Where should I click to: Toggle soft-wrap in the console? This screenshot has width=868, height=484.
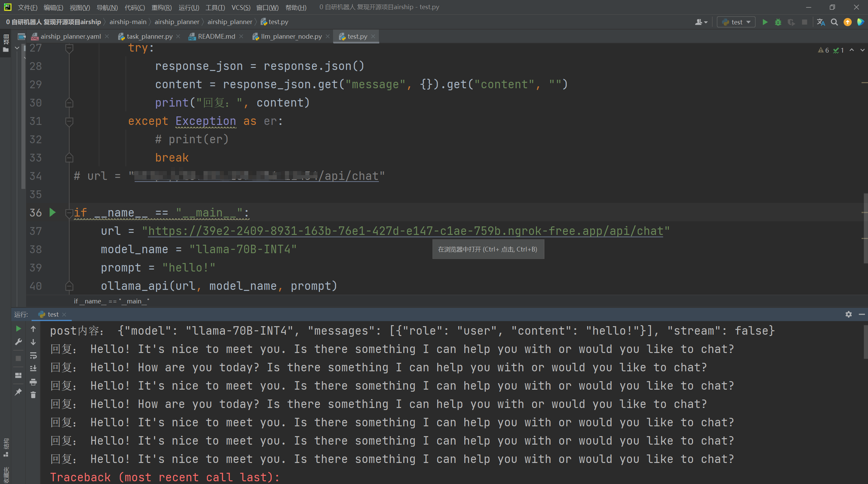tap(33, 355)
